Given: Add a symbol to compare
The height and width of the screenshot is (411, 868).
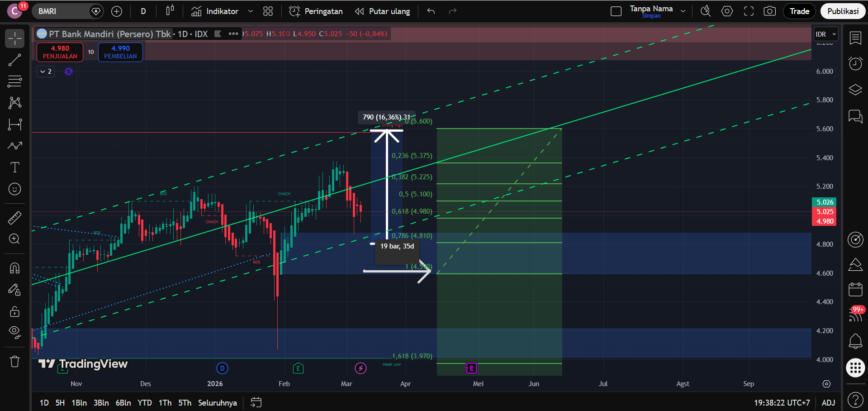Looking at the screenshot, I should pyautogui.click(x=117, y=11).
